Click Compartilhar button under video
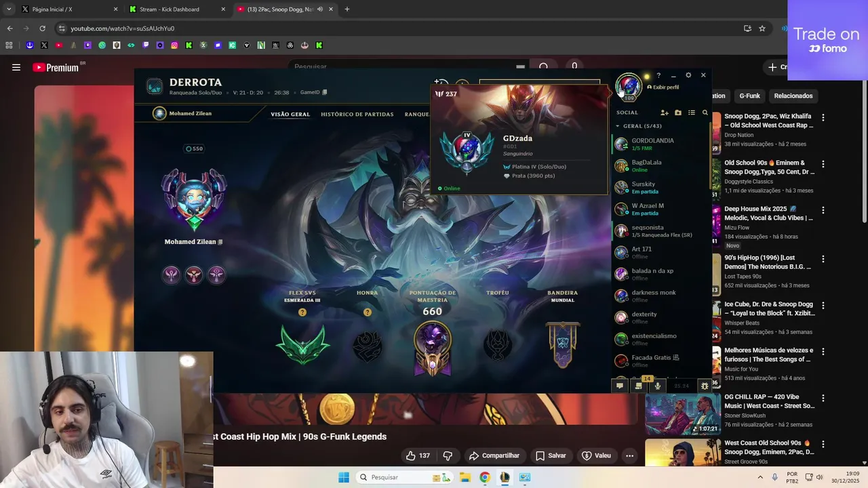This screenshot has height=488, width=868. (494, 455)
